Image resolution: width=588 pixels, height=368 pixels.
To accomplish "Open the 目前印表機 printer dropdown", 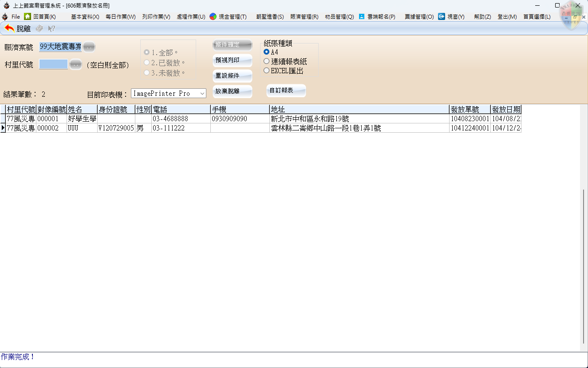I will pos(202,94).
